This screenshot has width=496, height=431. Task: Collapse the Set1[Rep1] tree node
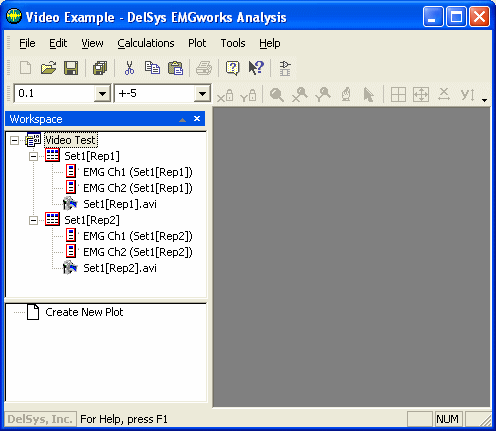33,156
